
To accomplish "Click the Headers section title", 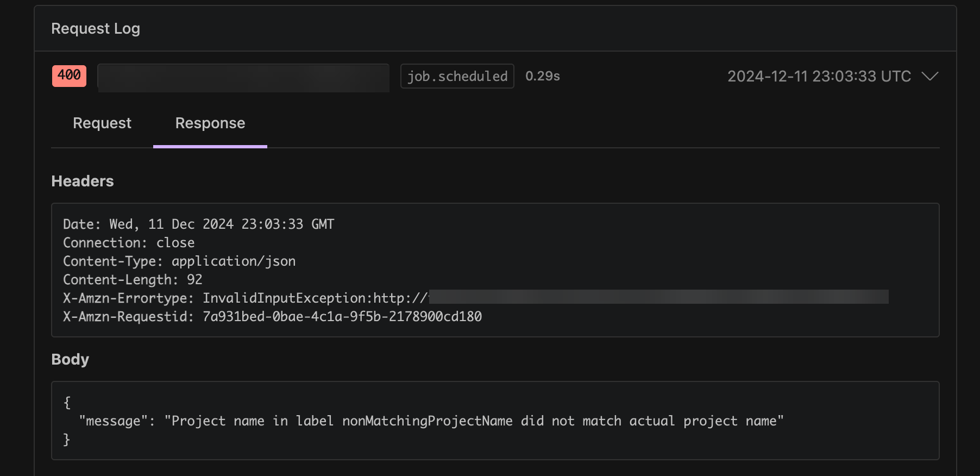I will (83, 181).
